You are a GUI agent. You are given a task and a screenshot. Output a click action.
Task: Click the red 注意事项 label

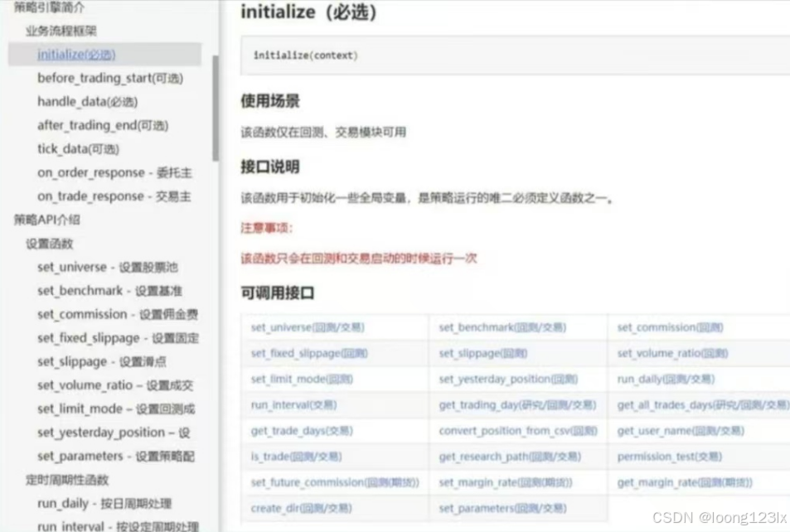pyautogui.click(x=267, y=228)
